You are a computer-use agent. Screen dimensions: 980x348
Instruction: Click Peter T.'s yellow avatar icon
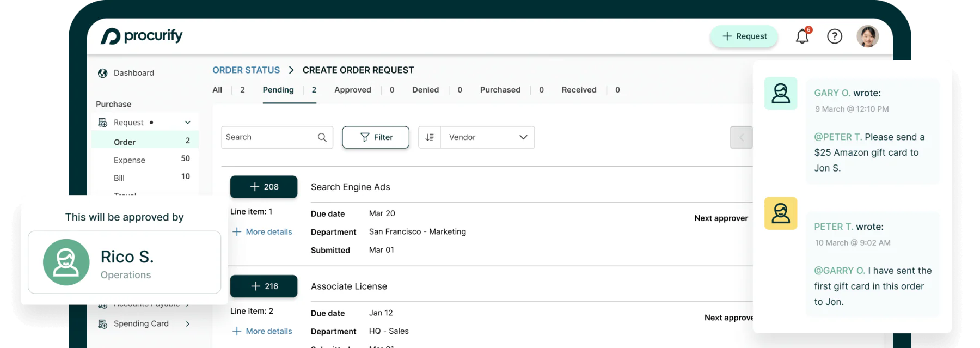781,213
